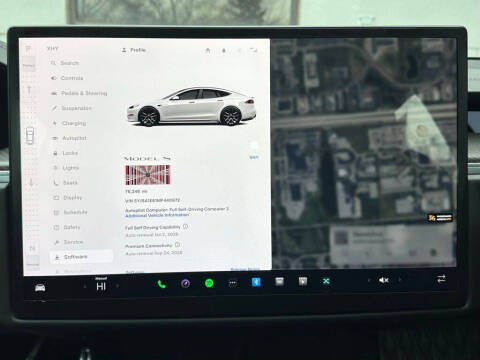Tap the green crossed-arrows dock icon
Viewport: 480px width, 360px height.
pyautogui.click(x=326, y=281)
